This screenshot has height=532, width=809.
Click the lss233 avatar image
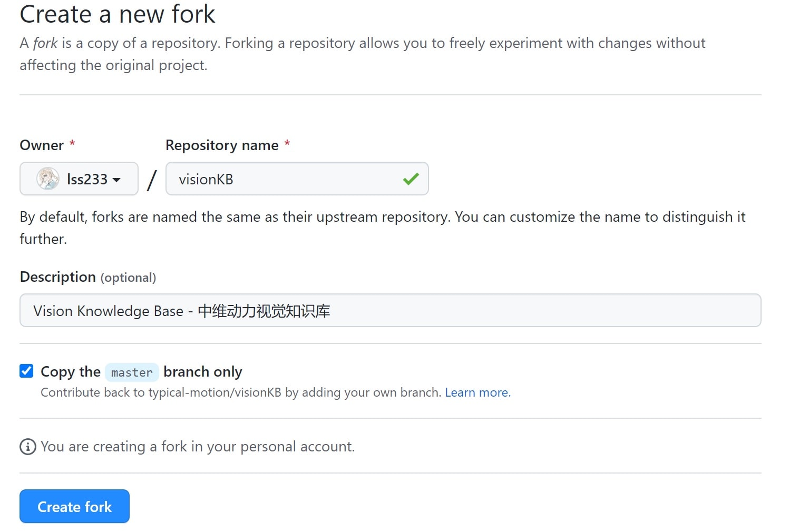point(47,179)
